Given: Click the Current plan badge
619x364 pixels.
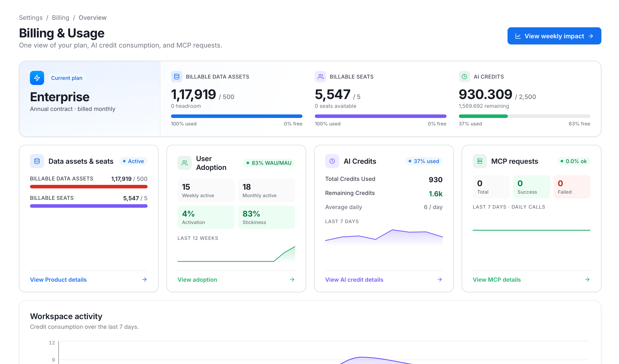Looking at the screenshot, I should 67,78.
